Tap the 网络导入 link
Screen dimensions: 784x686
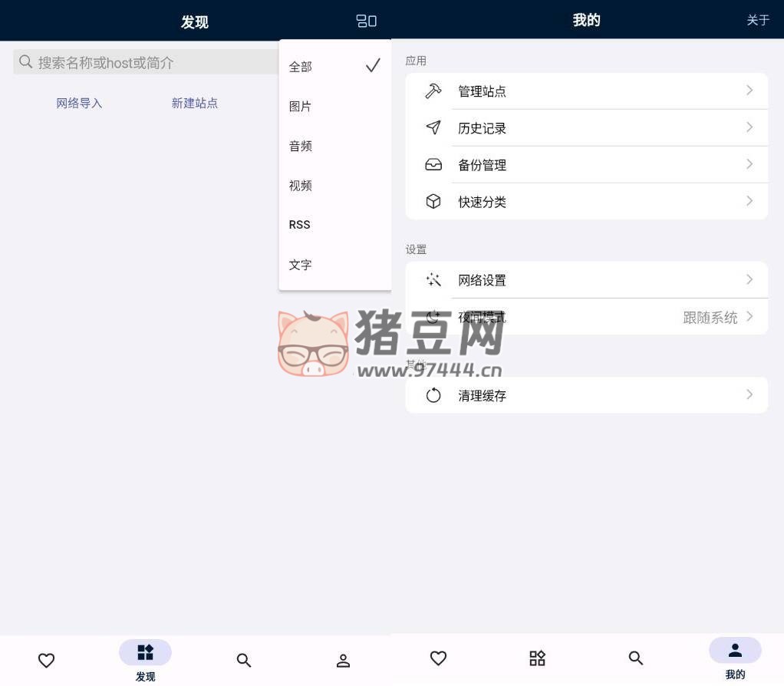79,103
